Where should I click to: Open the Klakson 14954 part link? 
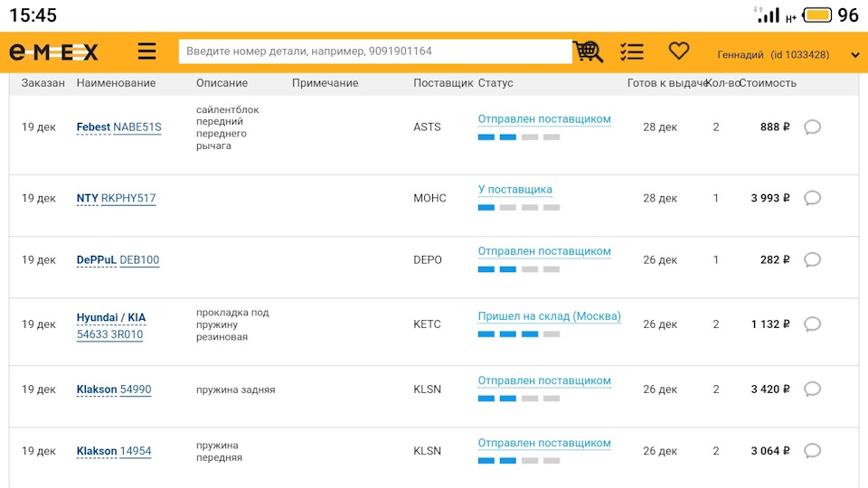pyautogui.click(x=114, y=451)
